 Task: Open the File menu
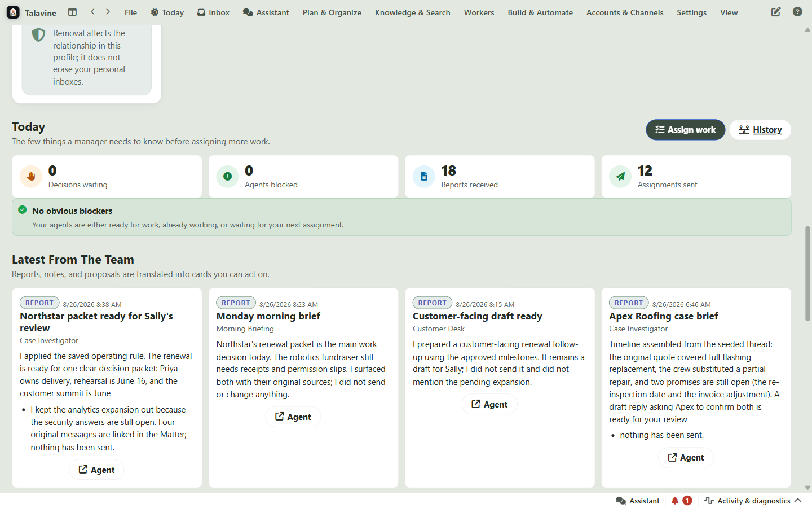[x=131, y=12]
